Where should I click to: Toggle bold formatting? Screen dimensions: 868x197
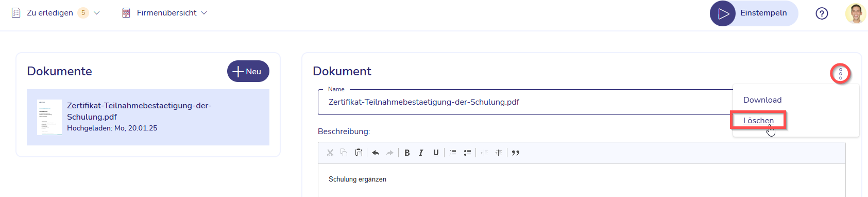(x=407, y=153)
